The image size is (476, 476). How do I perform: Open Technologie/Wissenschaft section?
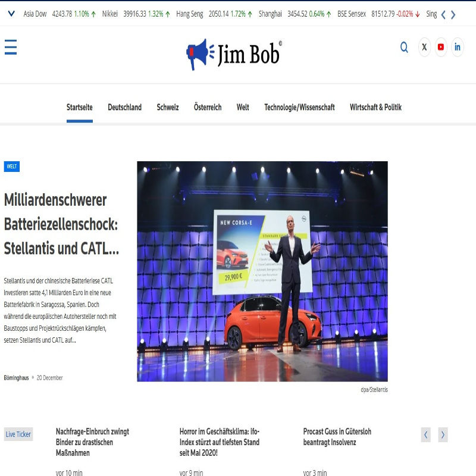click(x=299, y=108)
